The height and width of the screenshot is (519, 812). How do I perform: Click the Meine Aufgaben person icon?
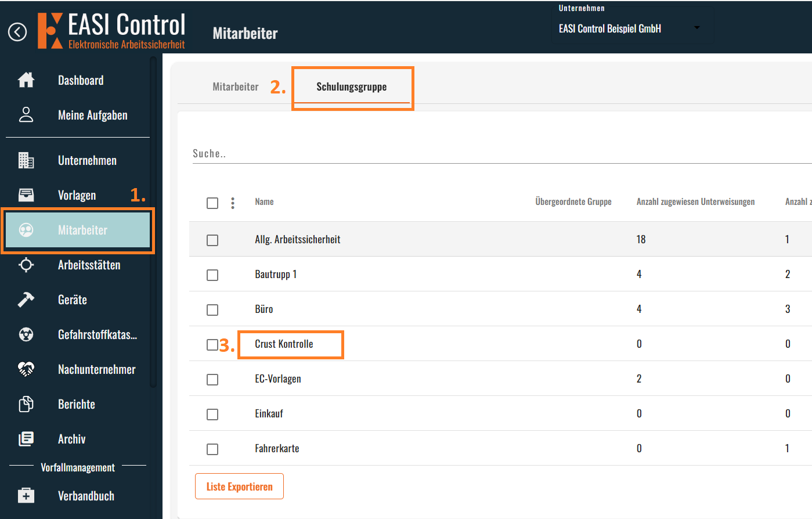26,115
